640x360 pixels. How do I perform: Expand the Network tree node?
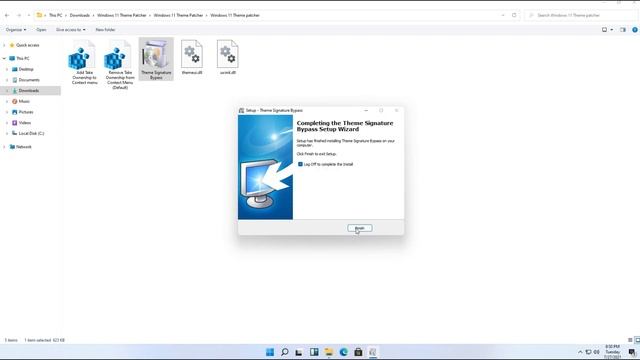point(4,147)
